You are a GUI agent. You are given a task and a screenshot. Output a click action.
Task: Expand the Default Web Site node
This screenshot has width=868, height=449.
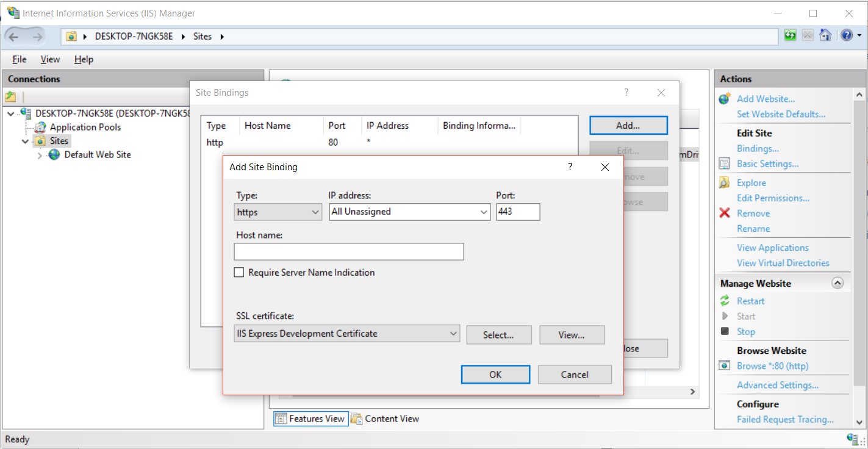pos(40,156)
